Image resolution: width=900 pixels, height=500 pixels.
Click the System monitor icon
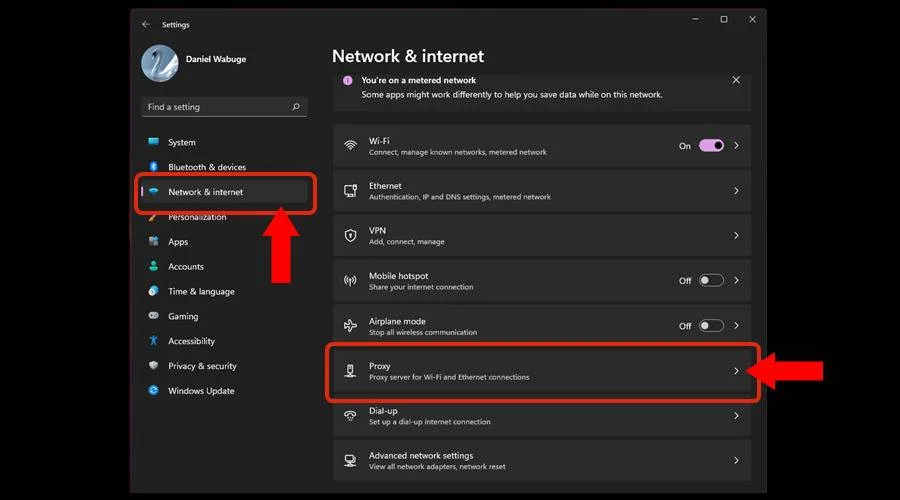[x=153, y=141]
